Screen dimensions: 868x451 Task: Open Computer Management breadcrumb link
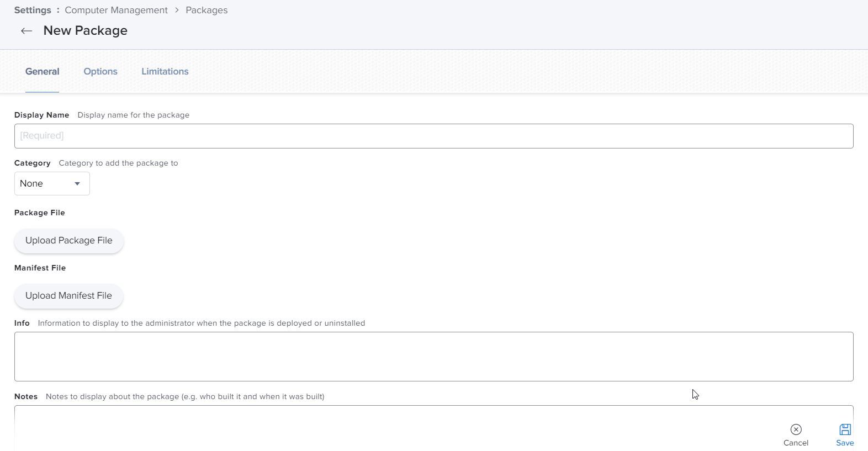coord(116,10)
